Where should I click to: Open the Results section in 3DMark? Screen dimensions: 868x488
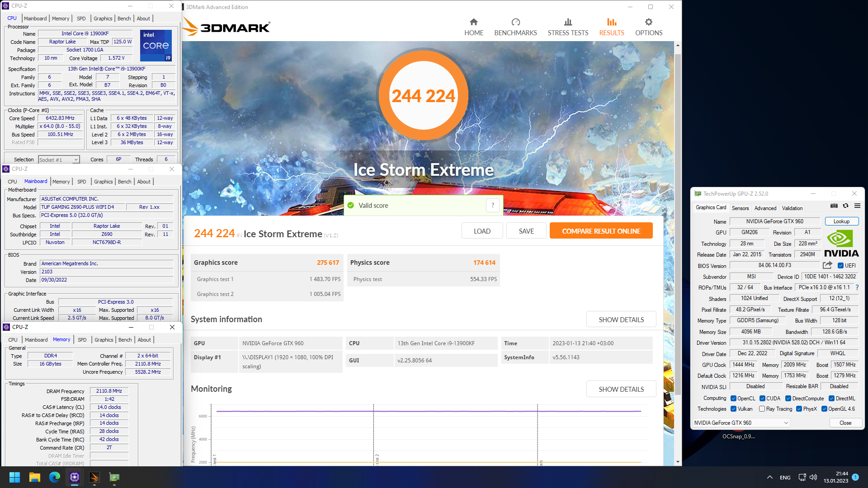612,27
